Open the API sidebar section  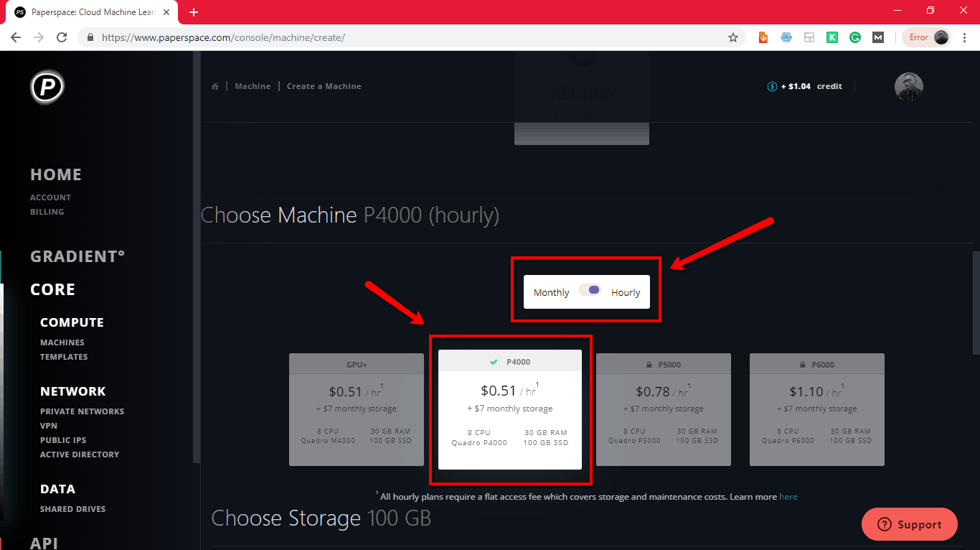click(44, 544)
